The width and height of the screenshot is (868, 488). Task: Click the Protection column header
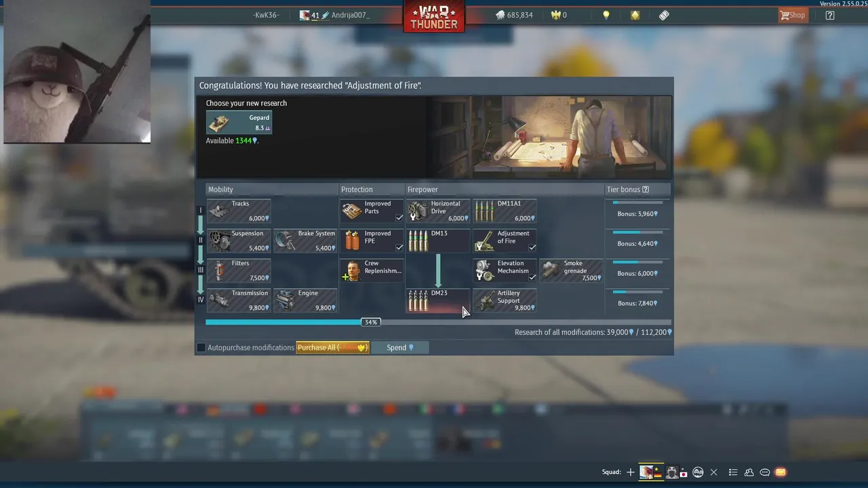coord(357,190)
